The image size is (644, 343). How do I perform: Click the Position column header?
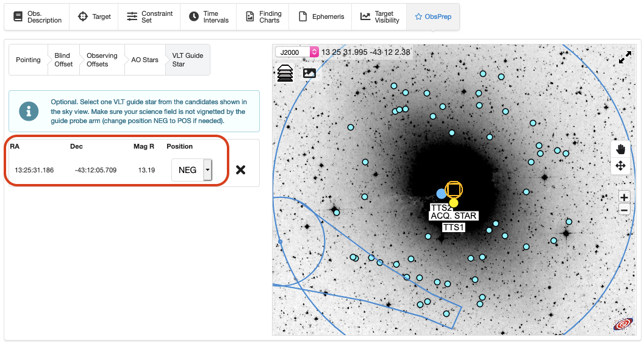click(179, 146)
